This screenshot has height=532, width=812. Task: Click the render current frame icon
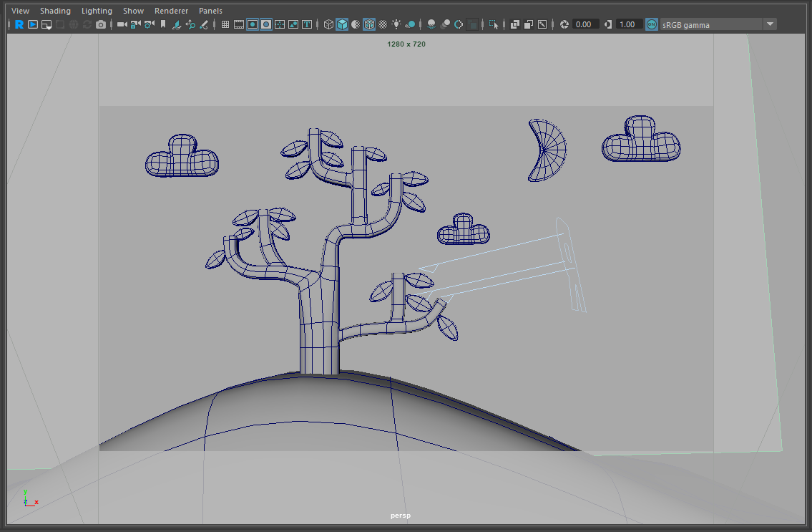(19, 24)
